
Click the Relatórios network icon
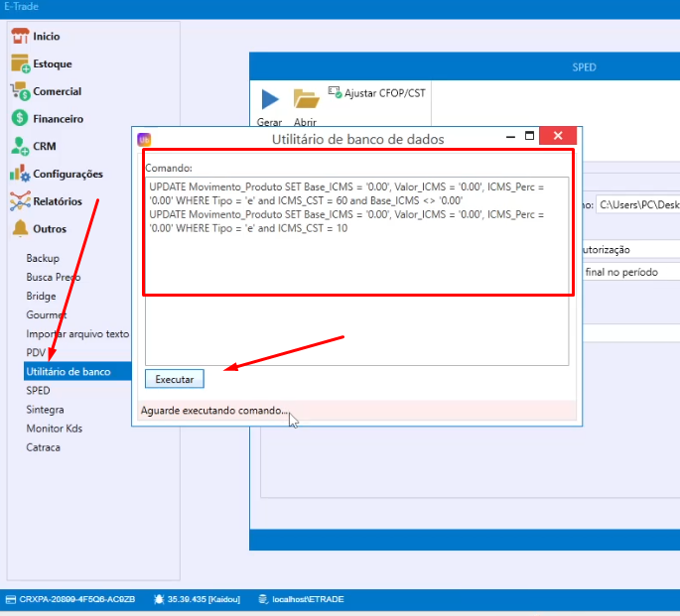click(x=19, y=201)
